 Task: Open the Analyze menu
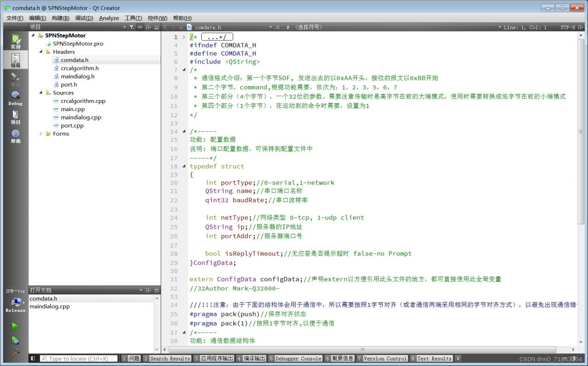point(109,18)
